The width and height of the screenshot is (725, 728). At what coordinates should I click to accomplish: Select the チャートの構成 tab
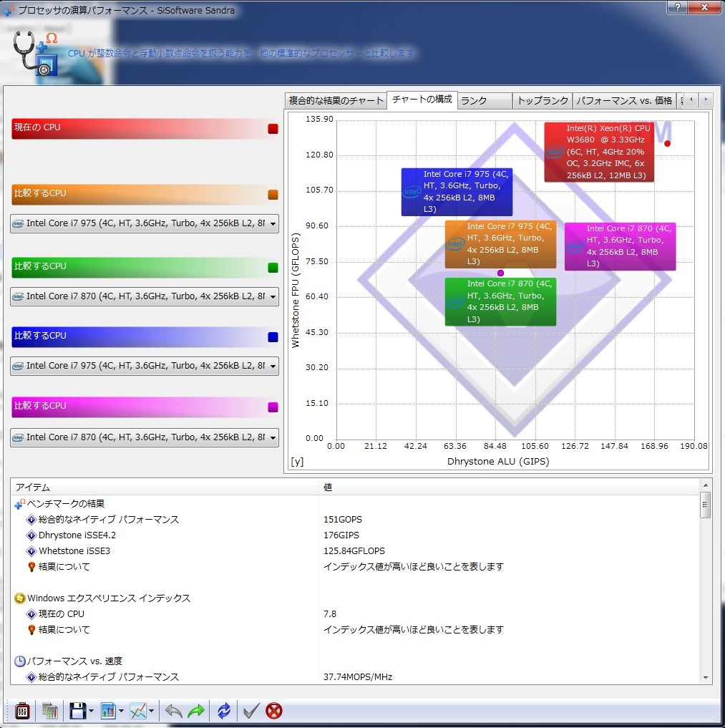(x=422, y=100)
